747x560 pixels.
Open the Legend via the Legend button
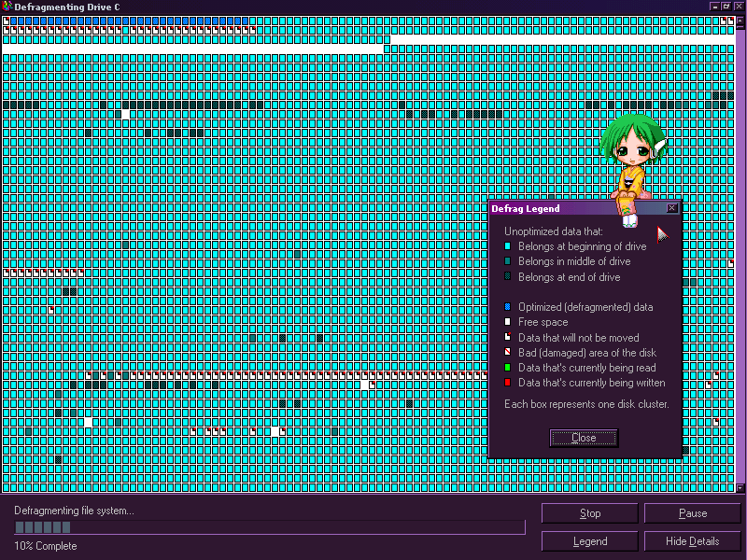[x=590, y=541]
